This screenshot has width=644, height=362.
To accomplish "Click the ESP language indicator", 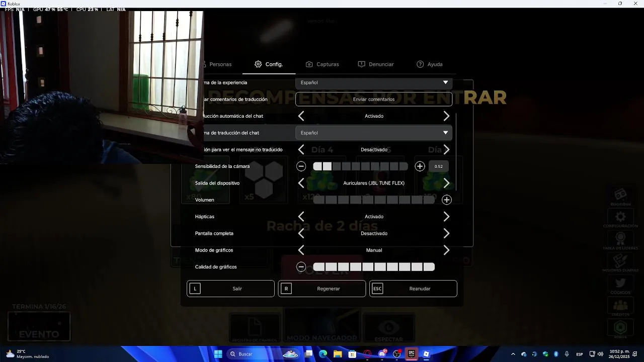I will (x=580, y=354).
